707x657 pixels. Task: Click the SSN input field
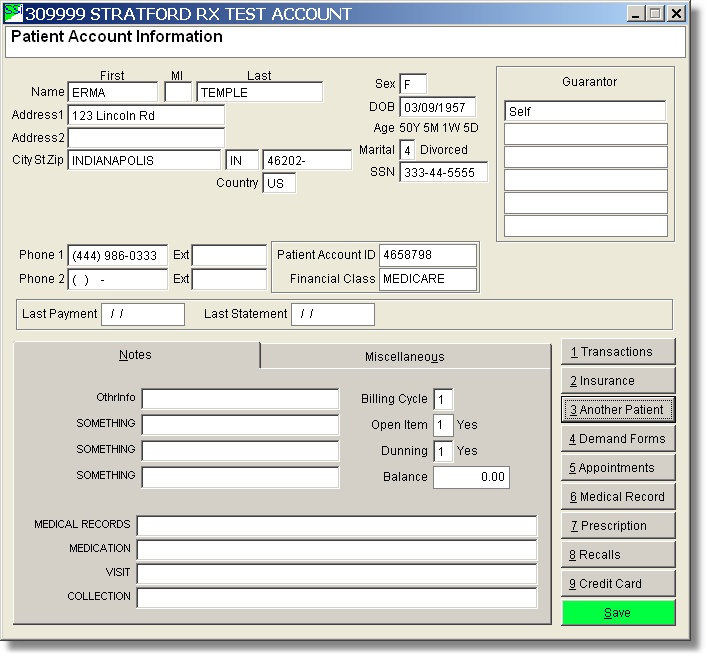coord(443,172)
